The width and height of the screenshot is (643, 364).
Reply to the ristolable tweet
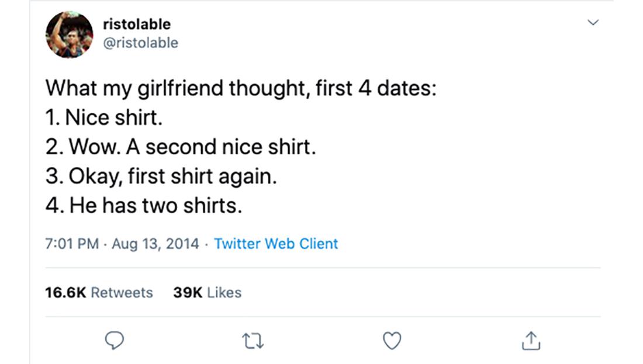coord(115,341)
